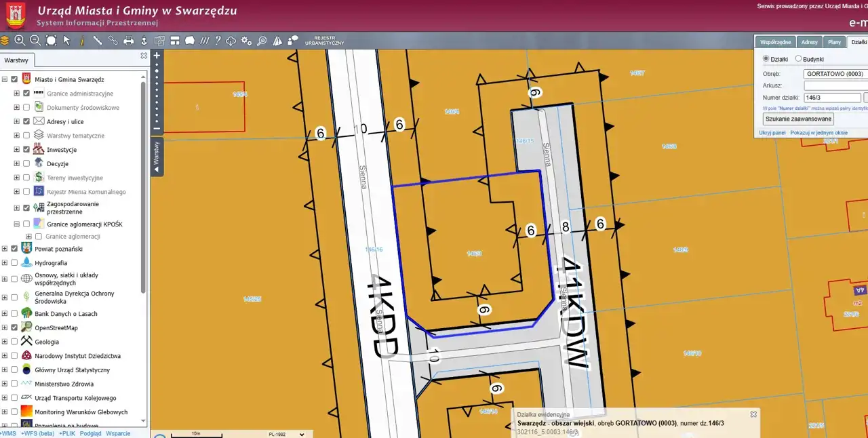Viewport: 868px width, 438px height.
Task: Open Rejestr Urbanistyczny from the toolbar
Action: pyautogui.click(x=324, y=41)
